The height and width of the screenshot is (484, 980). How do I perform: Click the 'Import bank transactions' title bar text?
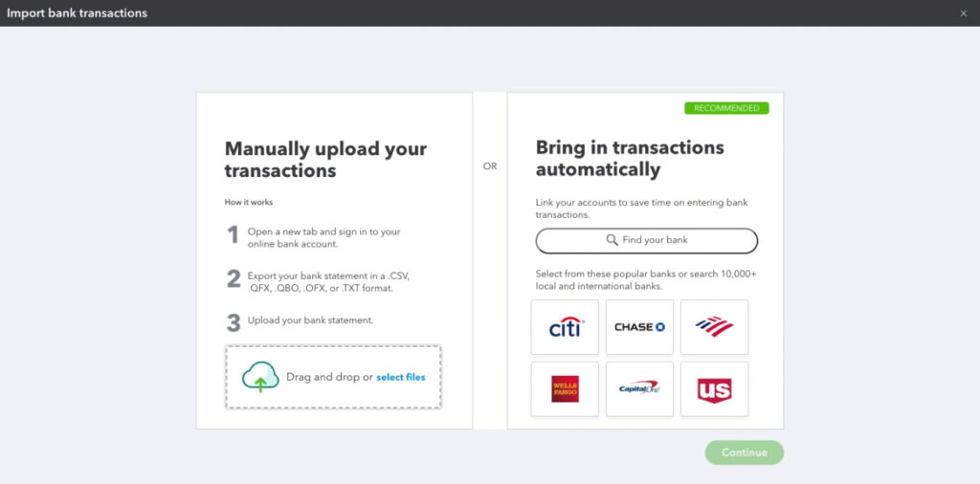[x=77, y=13]
